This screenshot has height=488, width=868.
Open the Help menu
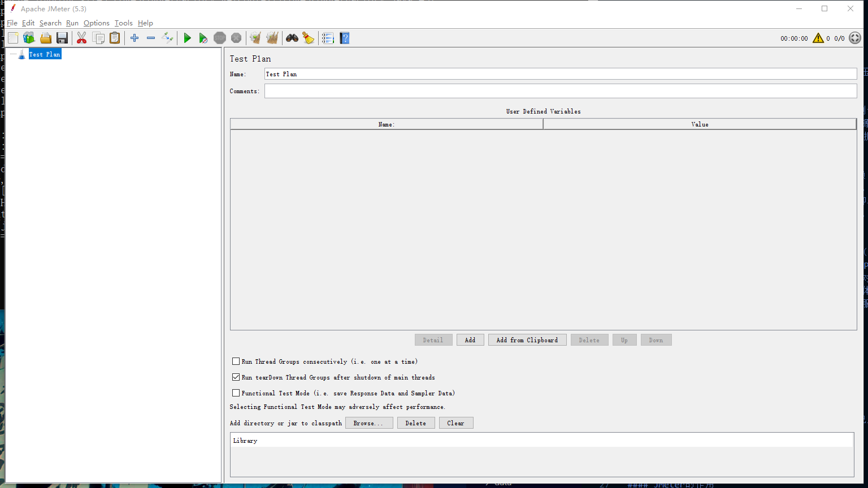145,23
